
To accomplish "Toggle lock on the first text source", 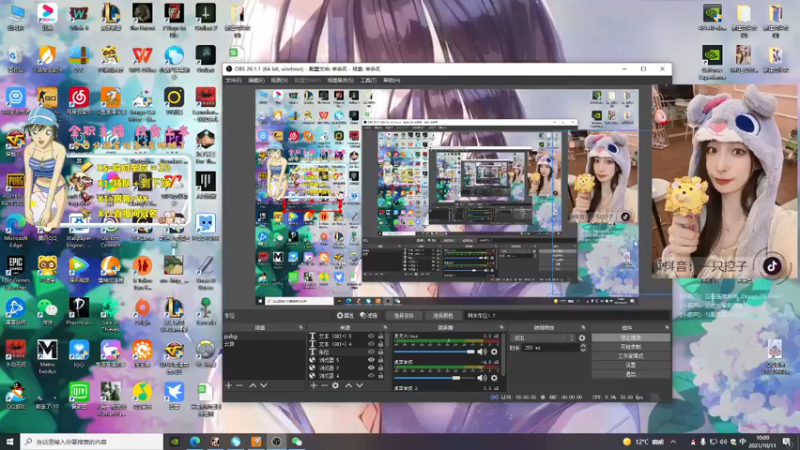I will [382, 337].
